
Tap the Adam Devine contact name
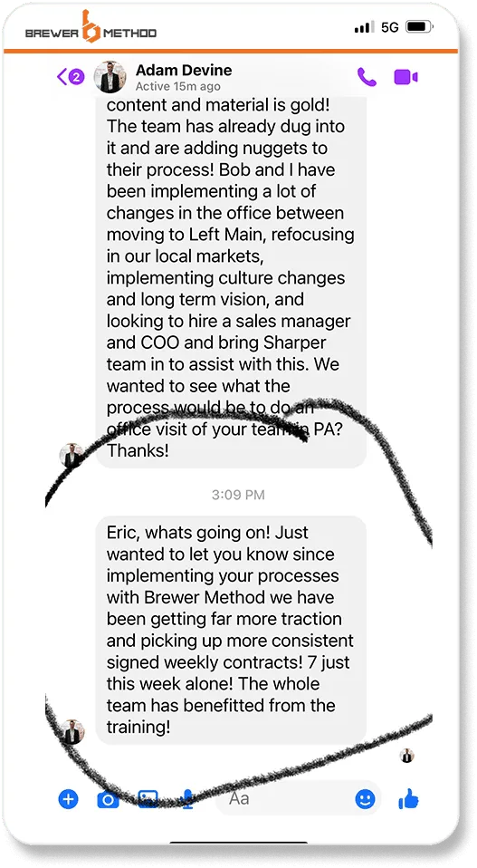click(184, 71)
